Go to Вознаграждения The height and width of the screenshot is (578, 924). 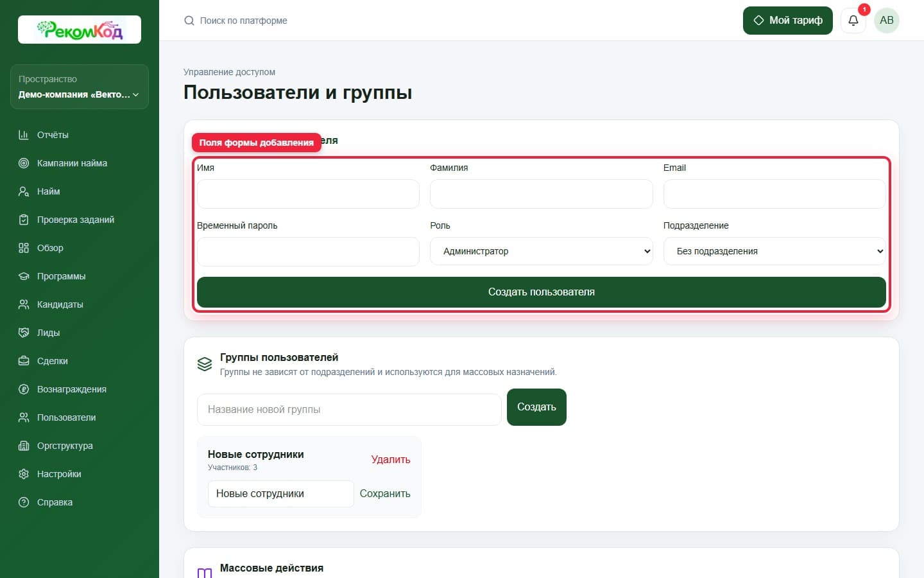pyautogui.click(x=80, y=389)
